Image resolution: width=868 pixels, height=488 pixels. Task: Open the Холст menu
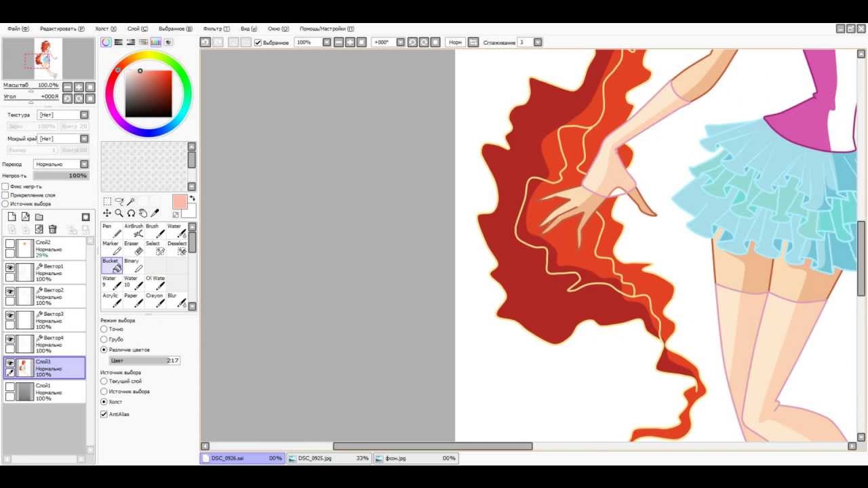[x=106, y=29]
